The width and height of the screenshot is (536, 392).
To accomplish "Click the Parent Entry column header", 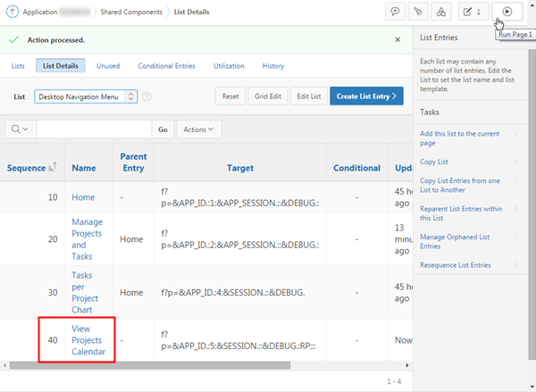I will [x=133, y=163].
